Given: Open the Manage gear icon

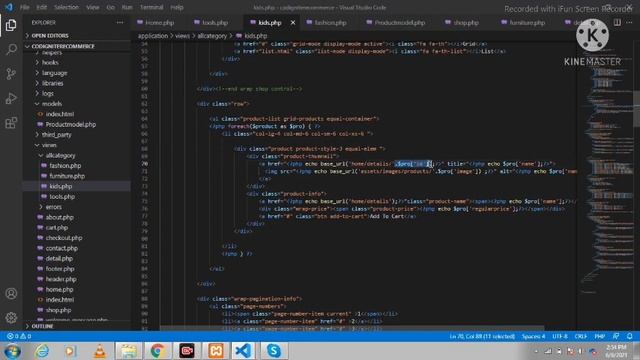Looking at the screenshot, I should pos(11,318).
